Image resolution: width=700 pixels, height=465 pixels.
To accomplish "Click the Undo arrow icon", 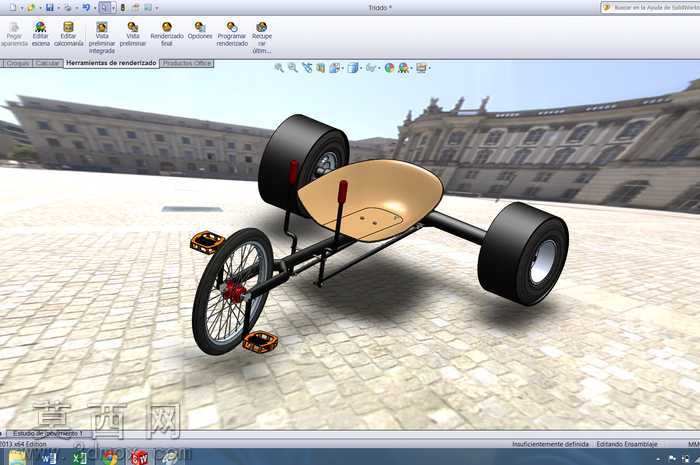I will (x=86, y=8).
